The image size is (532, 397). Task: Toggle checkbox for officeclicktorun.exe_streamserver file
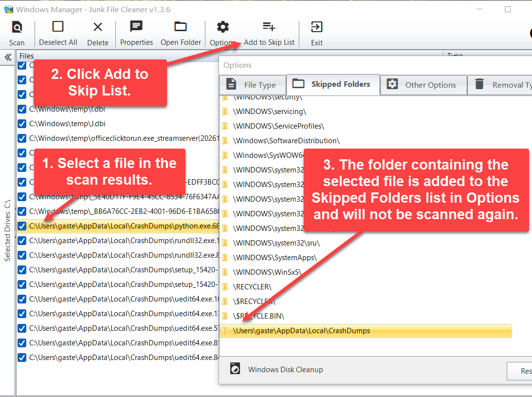[x=22, y=138]
